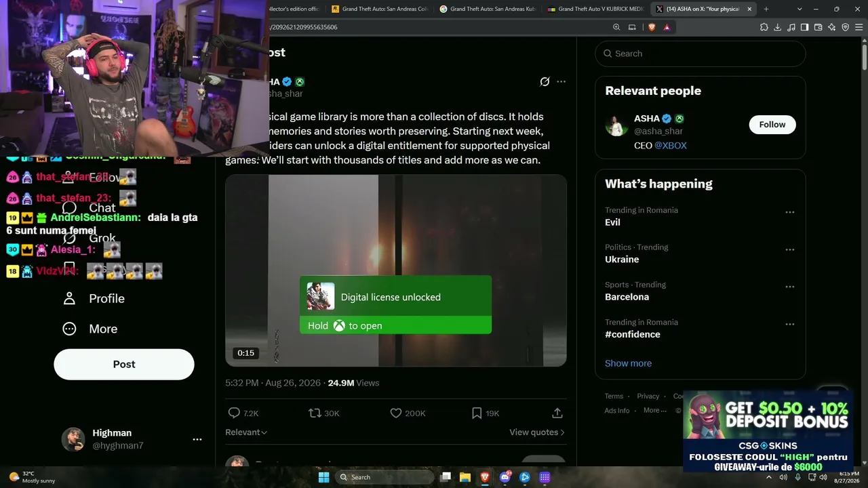
Task: Open the browser Downloads icon
Action: point(778,27)
